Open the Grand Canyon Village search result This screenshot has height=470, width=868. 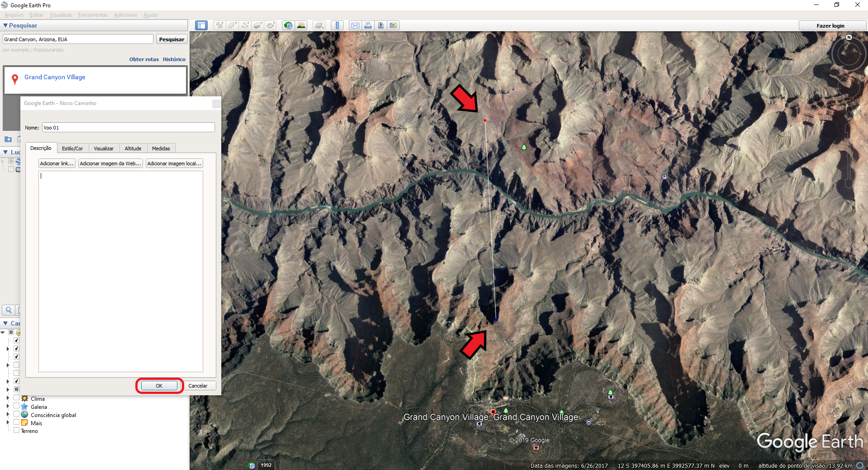55,77
